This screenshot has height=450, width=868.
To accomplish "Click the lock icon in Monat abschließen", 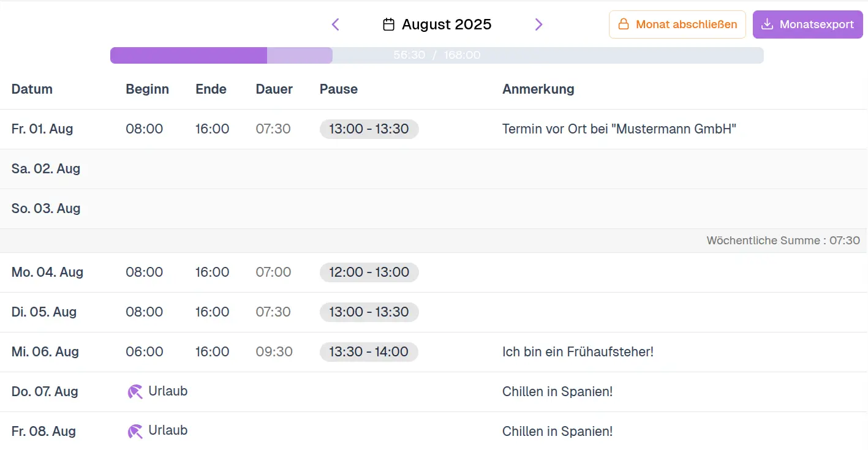I will click(624, 24).
